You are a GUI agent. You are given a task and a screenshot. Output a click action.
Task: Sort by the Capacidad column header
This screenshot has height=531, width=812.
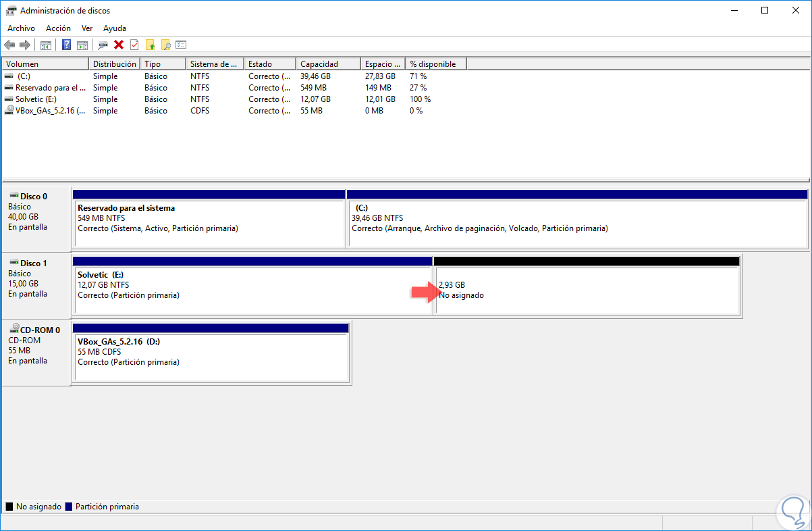(328, 64)
